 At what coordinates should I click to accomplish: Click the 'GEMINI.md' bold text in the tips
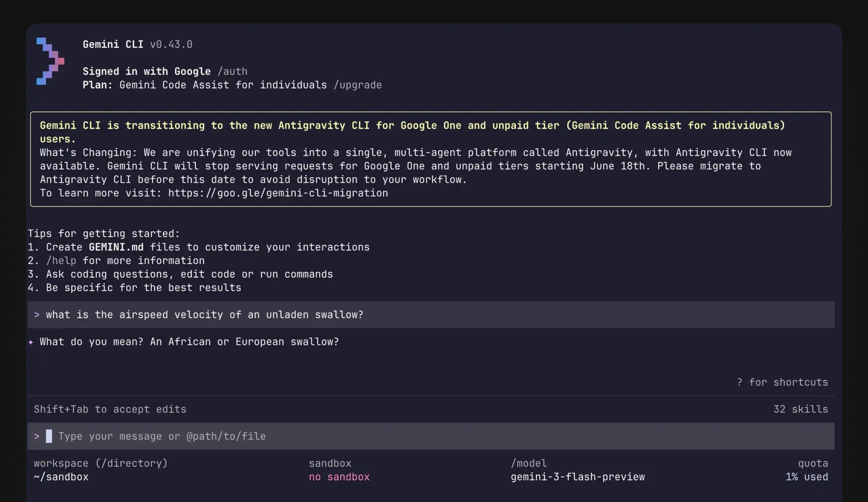116,247
